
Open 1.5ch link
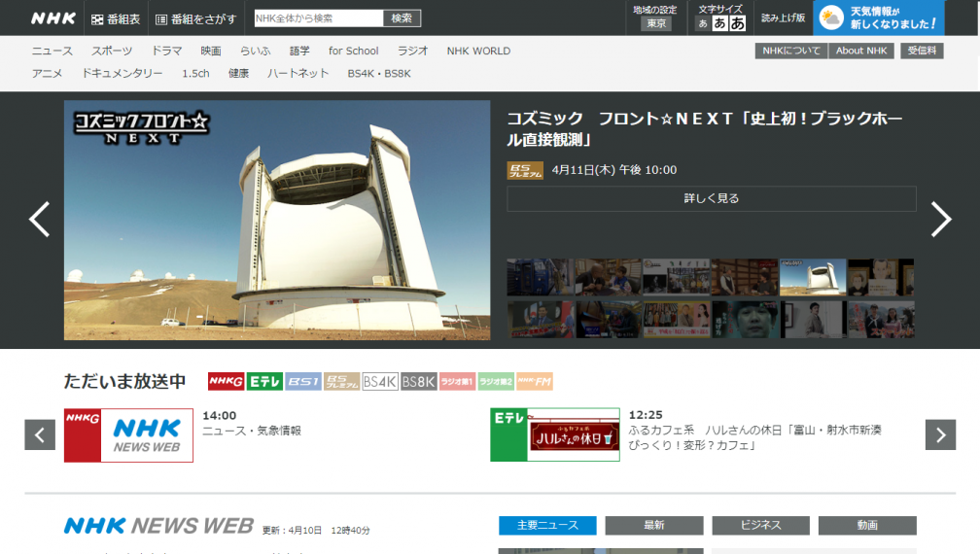click(195, 74)
